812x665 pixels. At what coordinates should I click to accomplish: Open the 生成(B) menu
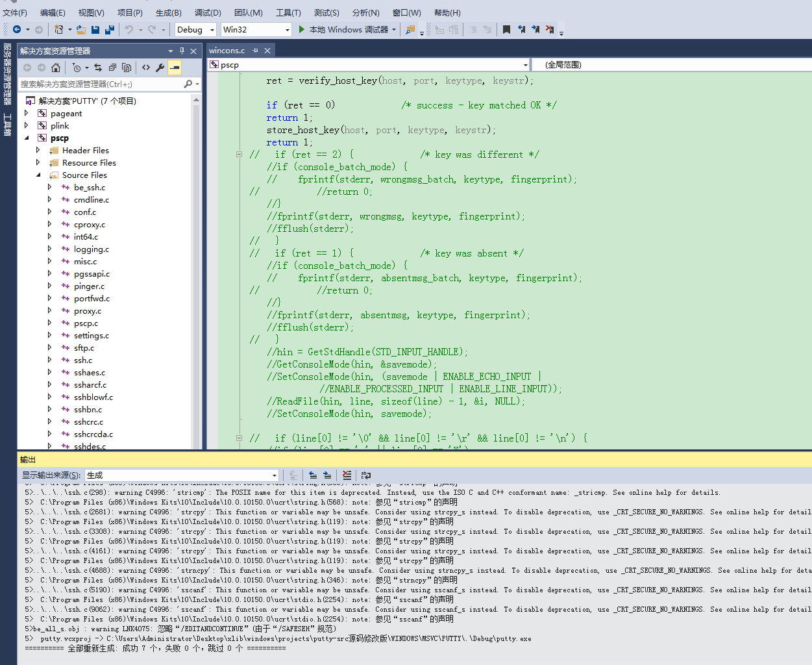pos(169,12)
